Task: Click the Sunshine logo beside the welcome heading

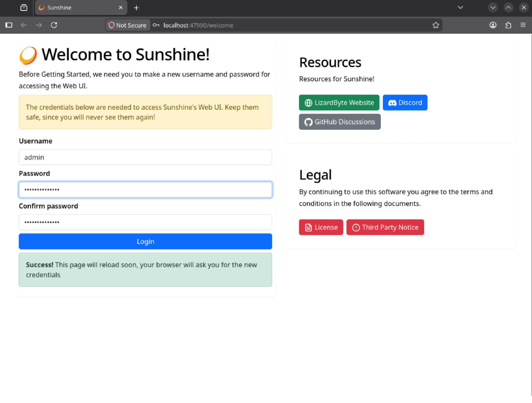Action: click(x=28, y=55)
